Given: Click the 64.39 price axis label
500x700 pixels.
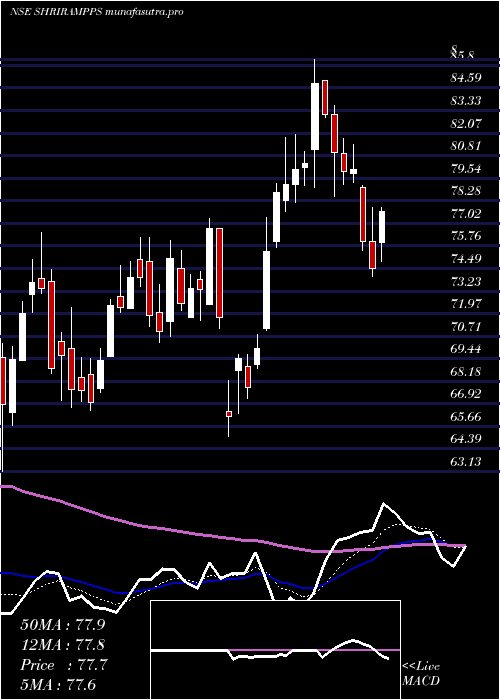Looking at the screenshot, I should click(466, 439).
